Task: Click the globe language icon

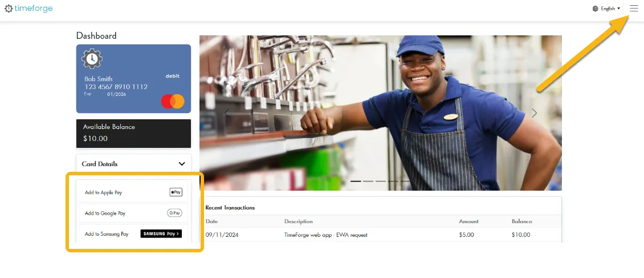Action: click(596, 8)
